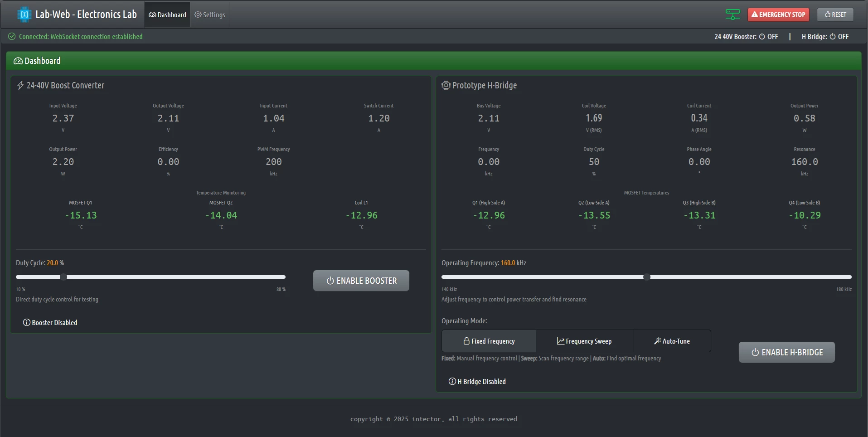
Task: Click the info icon next to H-Bridge Disabled
Action: [452, 381]
